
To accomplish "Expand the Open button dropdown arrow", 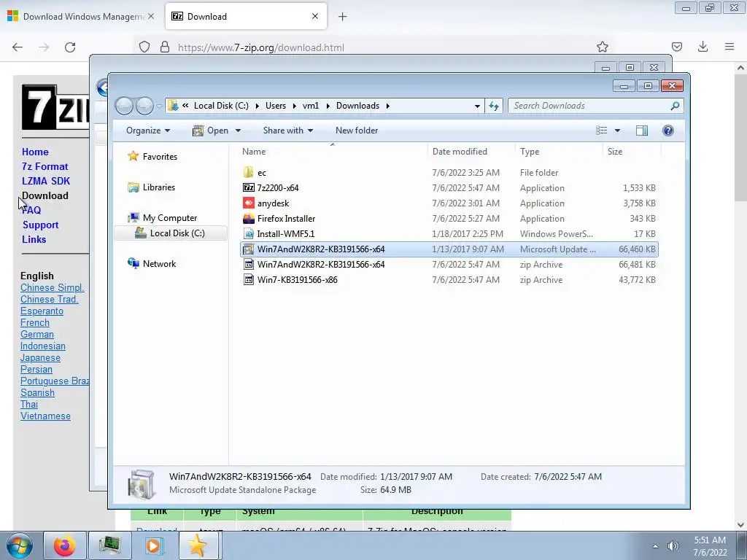I will tap(238, 131).
